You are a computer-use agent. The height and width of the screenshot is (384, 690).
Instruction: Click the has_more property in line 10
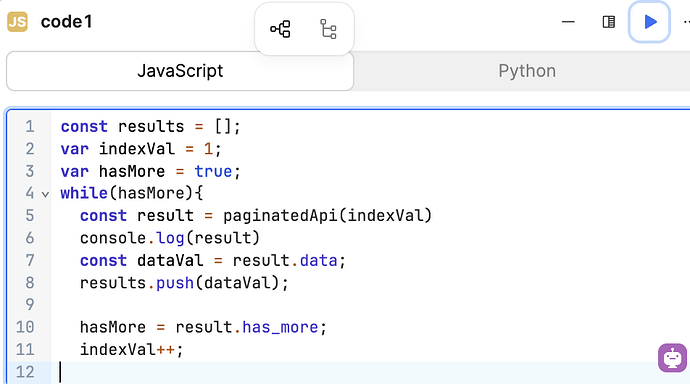tap(280, 327)
